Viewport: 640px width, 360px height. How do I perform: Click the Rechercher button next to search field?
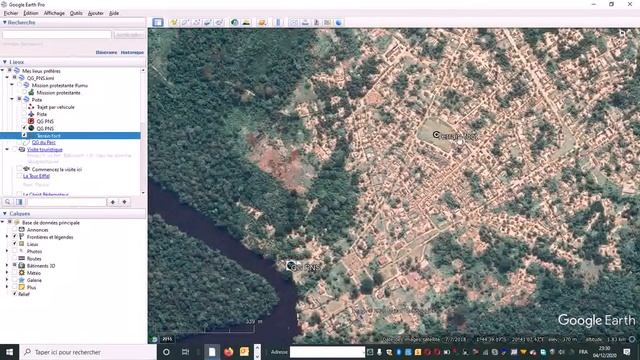click(129, 35)
